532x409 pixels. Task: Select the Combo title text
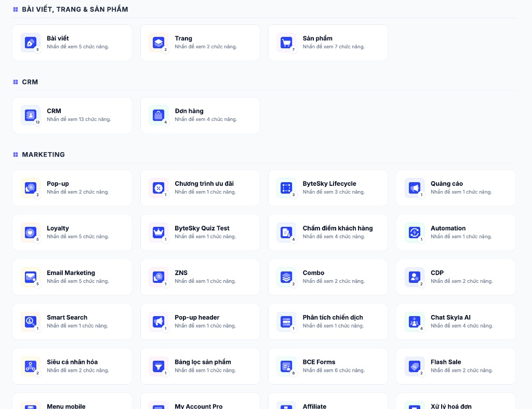point(313,273)
